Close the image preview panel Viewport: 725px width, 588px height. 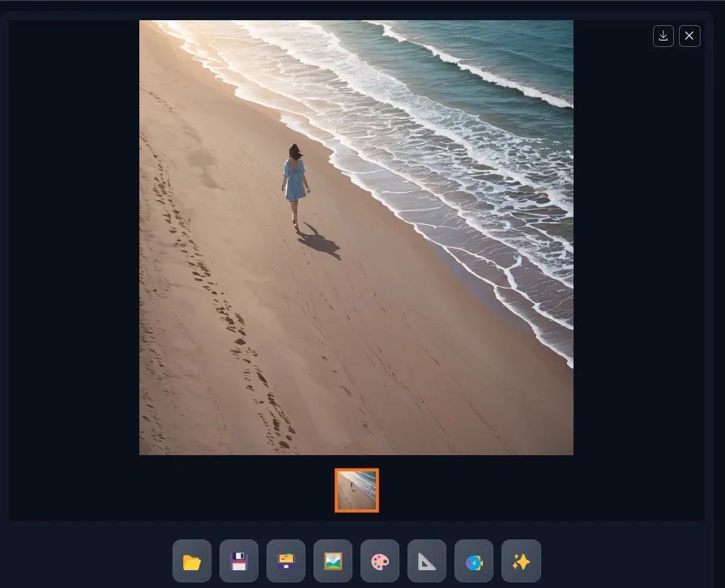[x=689, y=36]
